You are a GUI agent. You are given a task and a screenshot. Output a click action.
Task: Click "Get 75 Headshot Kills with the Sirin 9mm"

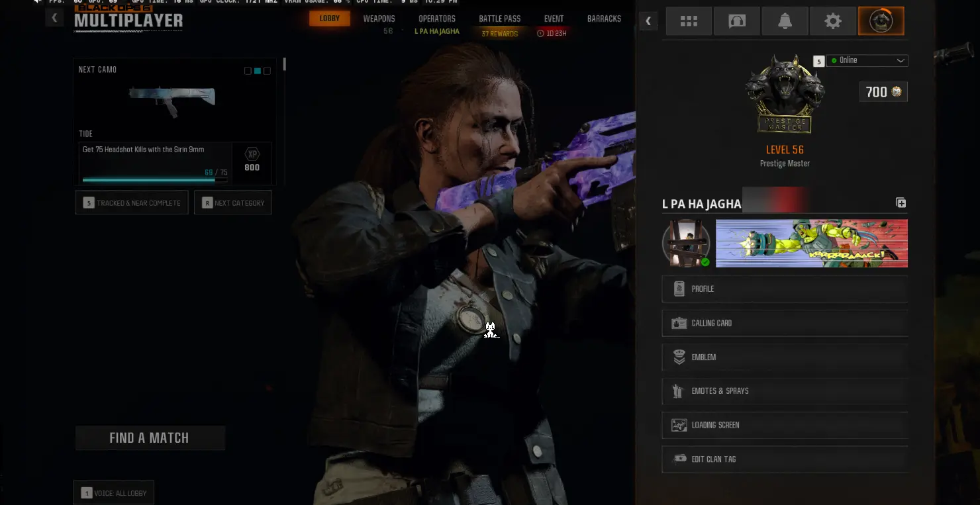[x=143, y=150]
